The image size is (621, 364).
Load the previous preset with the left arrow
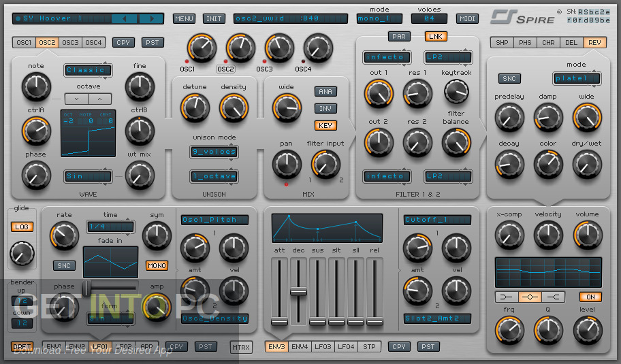125,18
